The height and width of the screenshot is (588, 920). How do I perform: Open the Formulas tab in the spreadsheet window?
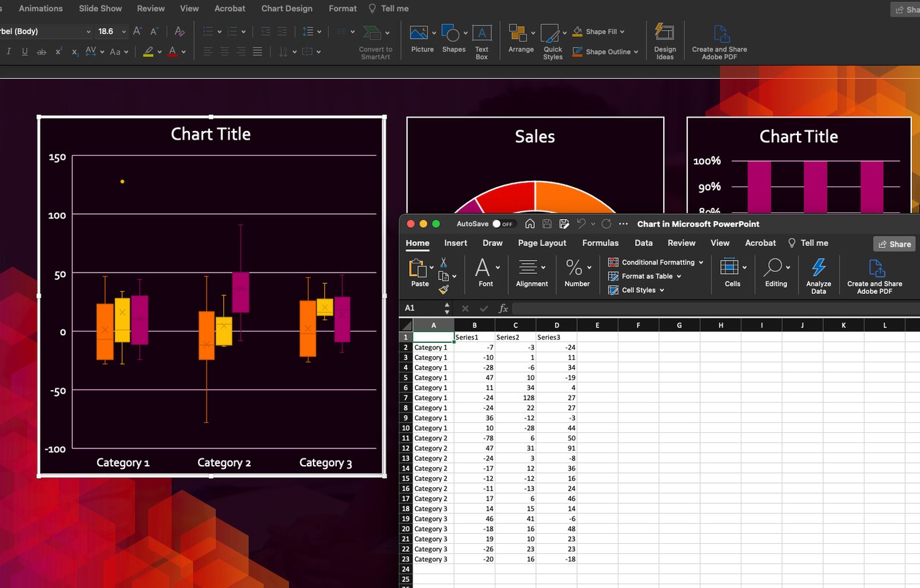pos(600,243)
